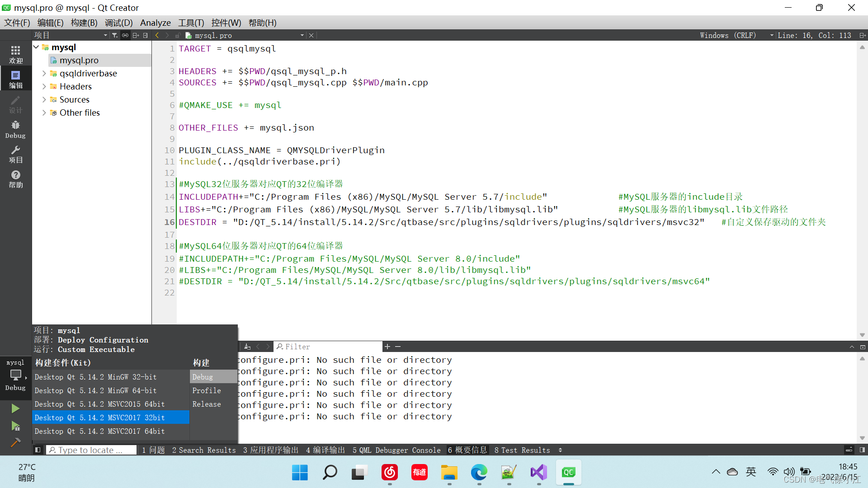This screenshot has height=488, width=868.
Task: Click the green Run button
Action: pos(15,408)
